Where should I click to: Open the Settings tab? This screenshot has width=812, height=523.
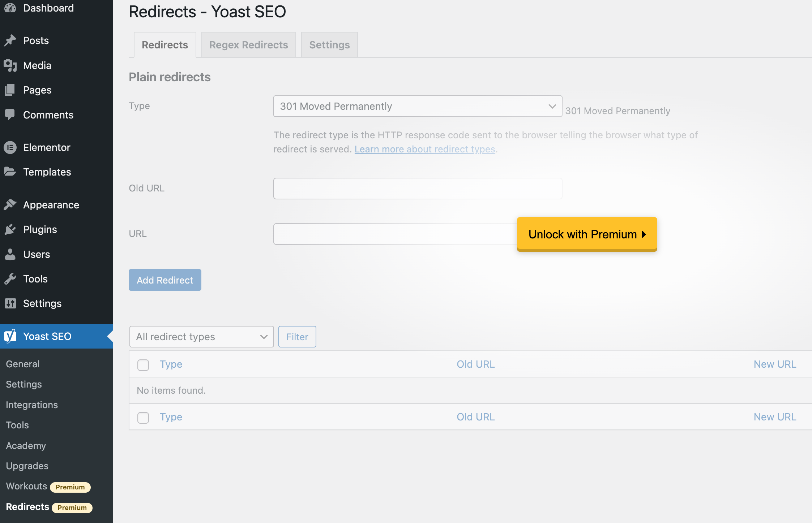click(329, 44)
